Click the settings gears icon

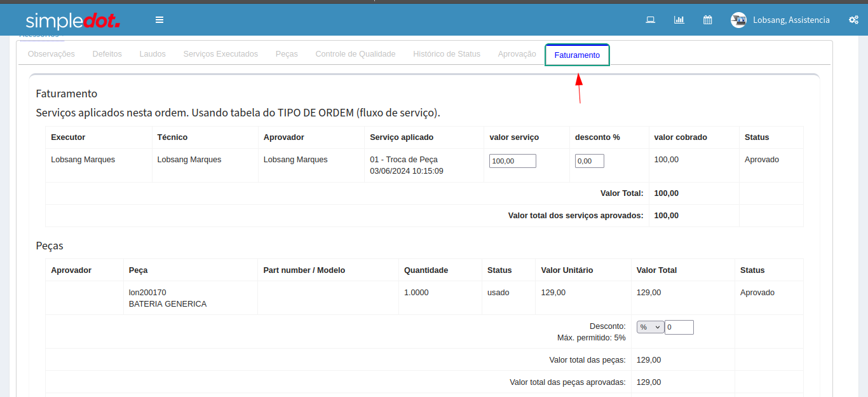pyautogui.click(x=853, y=20)
